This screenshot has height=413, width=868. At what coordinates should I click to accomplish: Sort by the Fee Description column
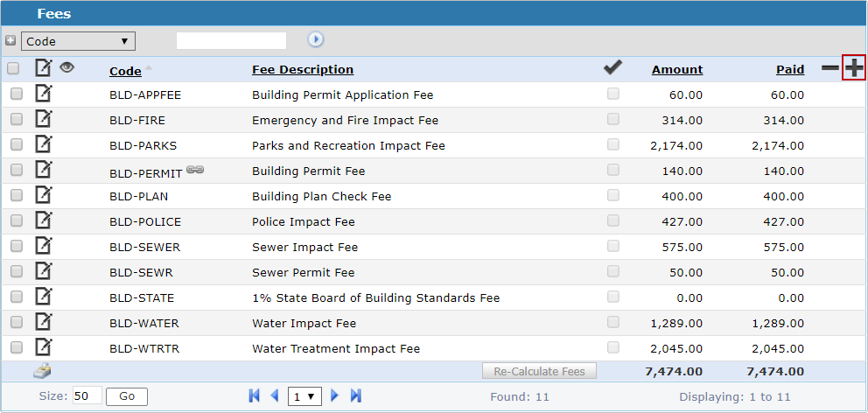coord(303,70)
